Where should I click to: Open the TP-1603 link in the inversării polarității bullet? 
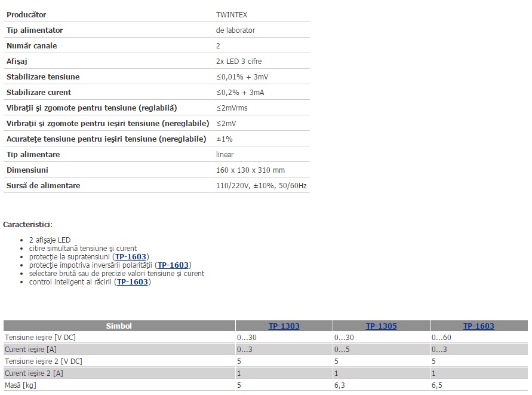(x=173, y=265)
